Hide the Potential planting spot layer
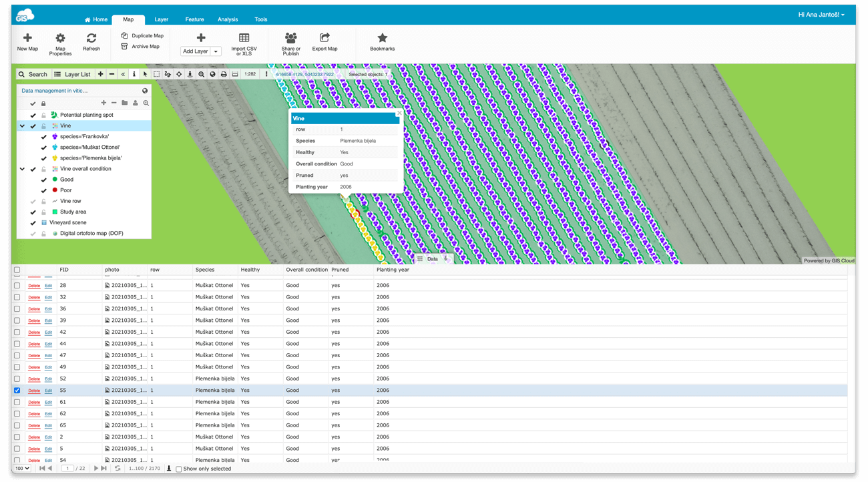 point(33,115)
